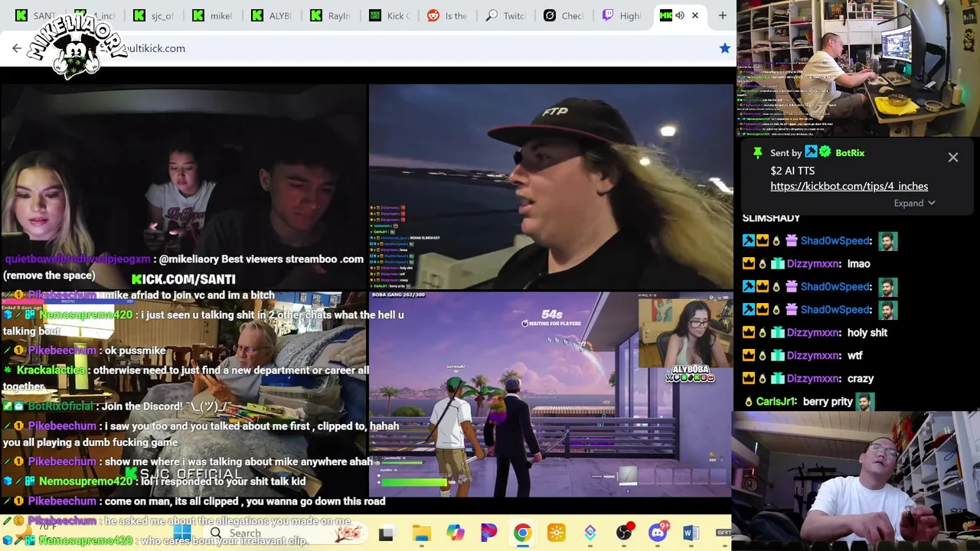Click BotRix sender name in pinned message

850,153
